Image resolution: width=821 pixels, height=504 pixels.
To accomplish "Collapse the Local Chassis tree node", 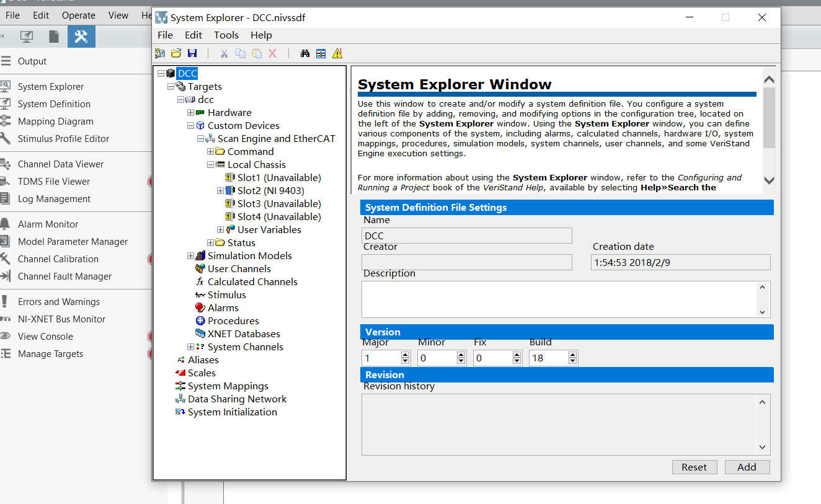I will coord(210,164).
